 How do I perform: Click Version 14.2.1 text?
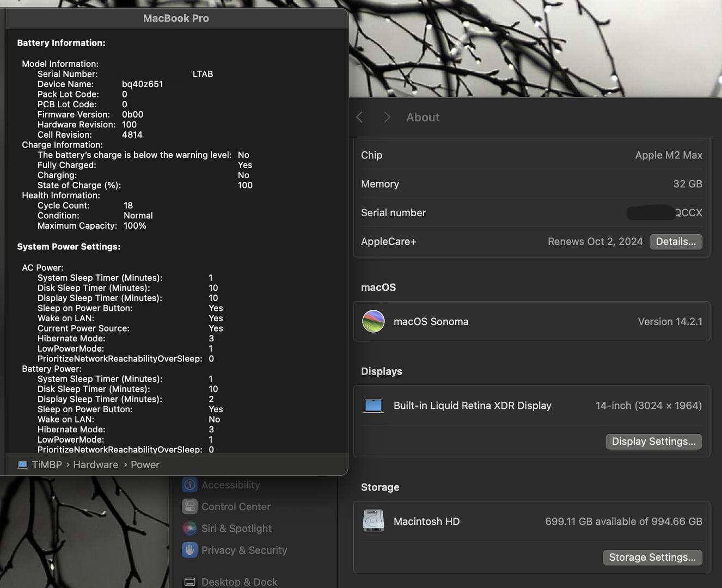coord(670,322)
